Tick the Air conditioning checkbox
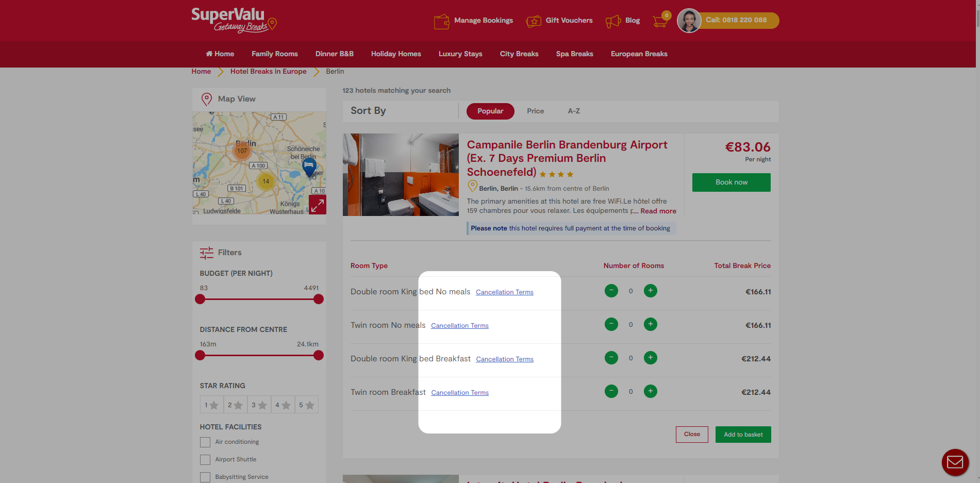 pyautogui.click(x=205, y=442)
